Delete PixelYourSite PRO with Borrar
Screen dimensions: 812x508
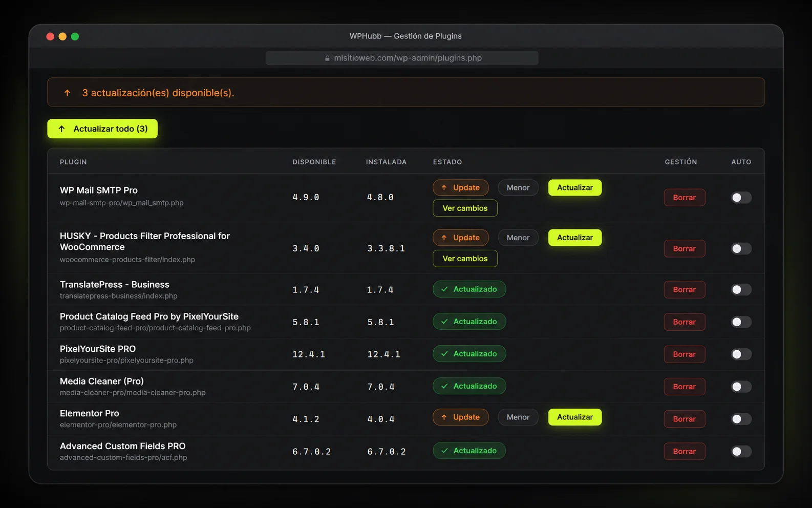685,354
